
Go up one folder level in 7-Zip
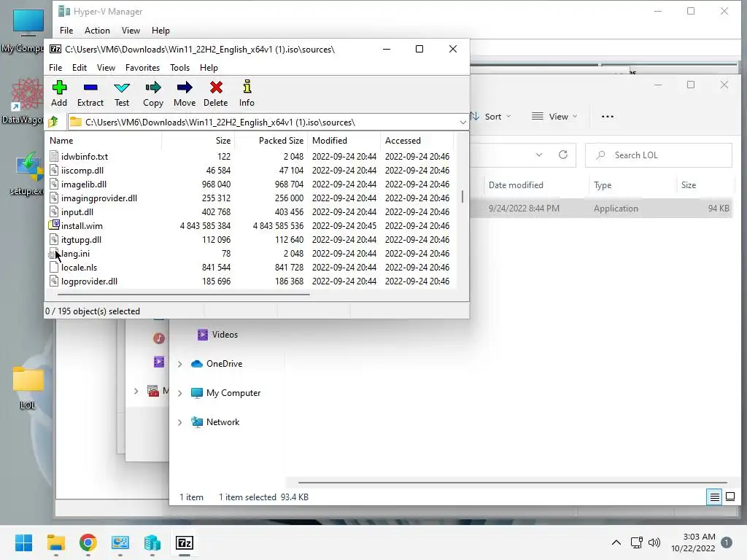tap(53, 122)
